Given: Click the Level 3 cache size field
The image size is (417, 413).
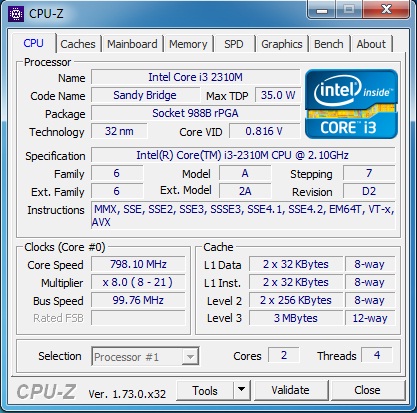Looking at the screenshot, I should click(x=296, y=318).
